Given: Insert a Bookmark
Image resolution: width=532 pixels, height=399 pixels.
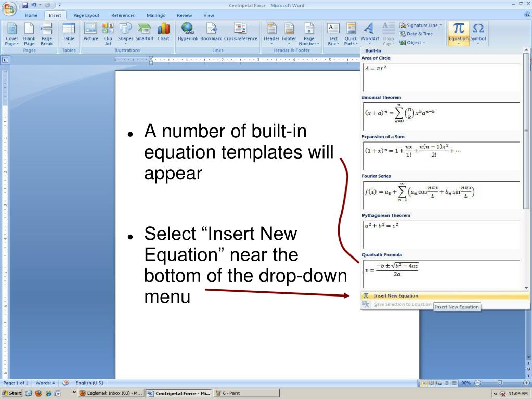Looking at the screenshot, I should (x=211, y=33).
